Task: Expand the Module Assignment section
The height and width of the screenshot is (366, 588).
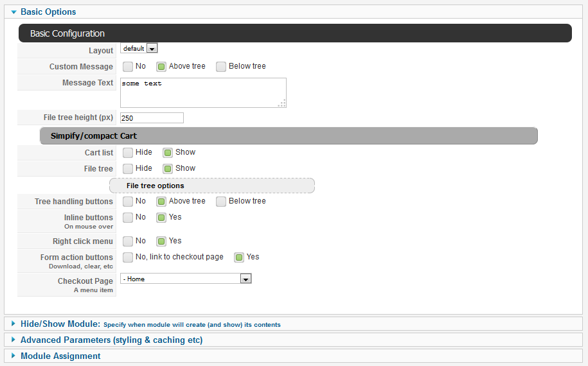Action: [x=13, y=356]
